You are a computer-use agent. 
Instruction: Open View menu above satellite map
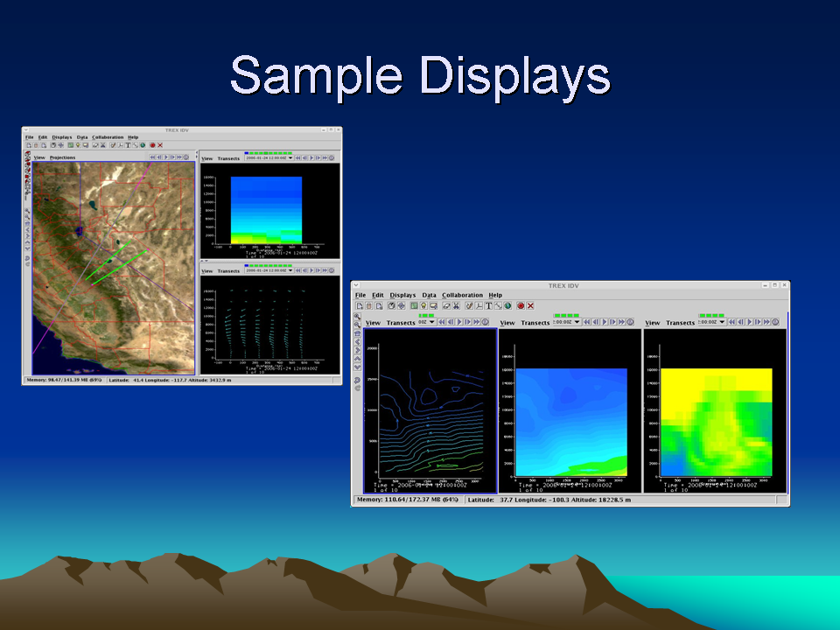point(39,157)
